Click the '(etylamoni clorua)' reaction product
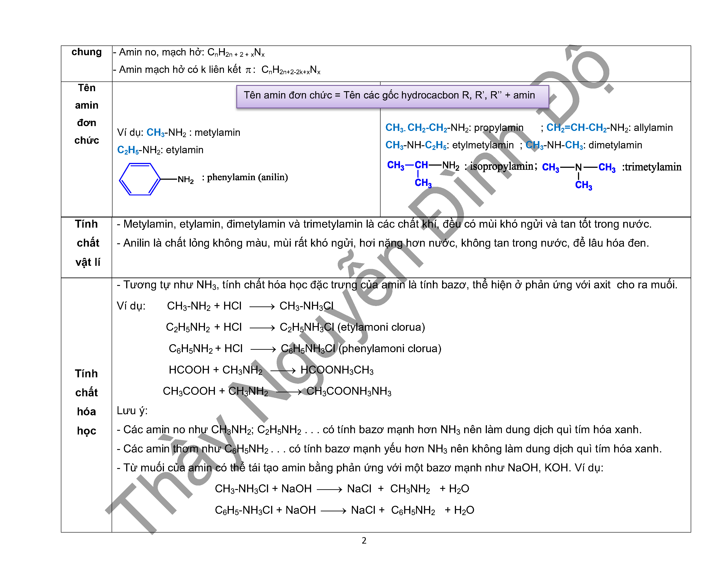Viewport: 728px width, 563px height. [x=381, y=327]
